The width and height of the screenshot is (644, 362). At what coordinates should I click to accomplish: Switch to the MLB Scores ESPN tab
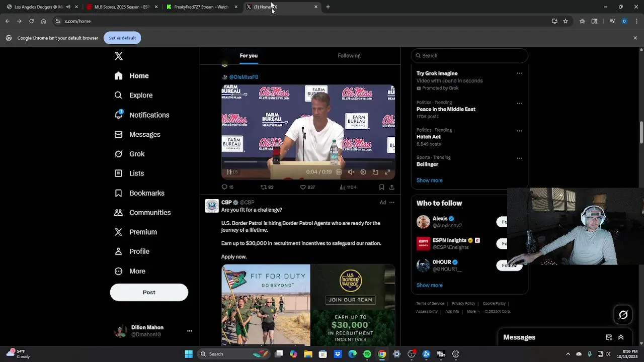click(121, 7)
